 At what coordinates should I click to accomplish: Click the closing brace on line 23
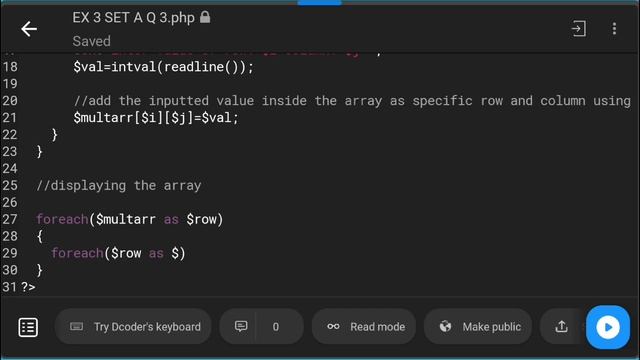point(40,152)
